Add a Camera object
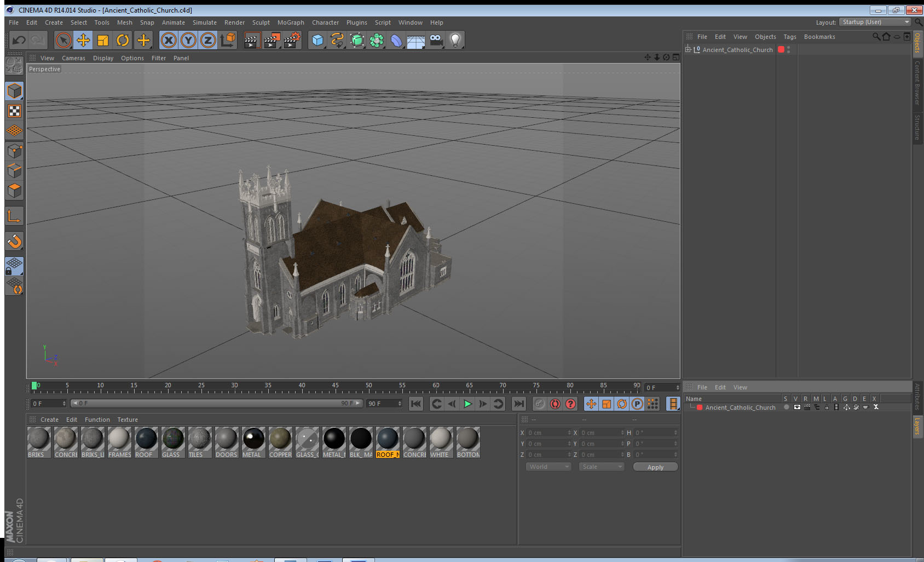 click(x=436, y=40)
